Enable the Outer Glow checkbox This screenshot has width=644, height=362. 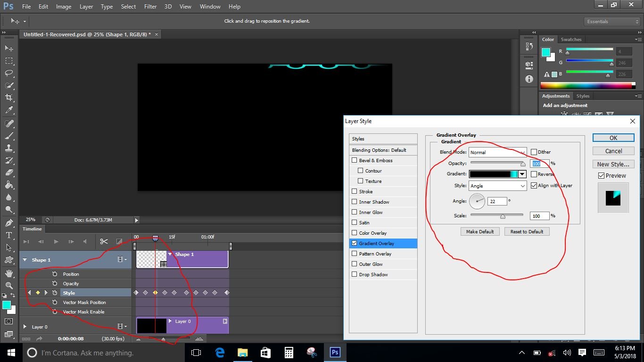[x=355, y=264]
